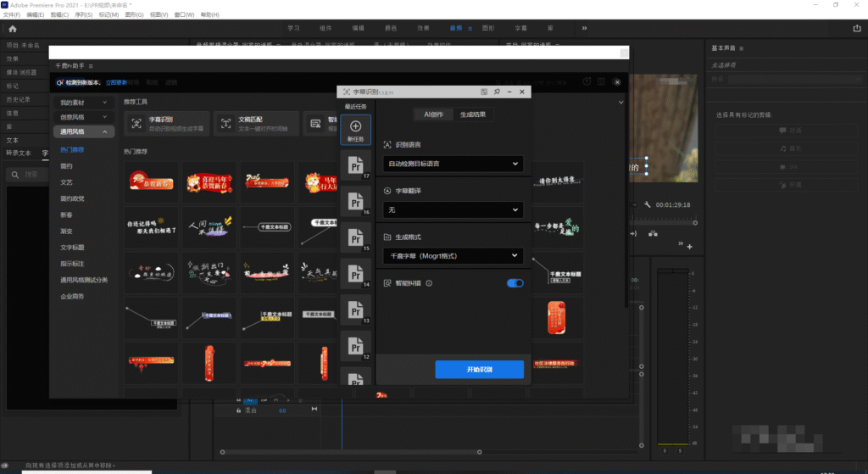The image size is (868, 474).
Task: Collapse the 通用风格 category
Action: 82,131
